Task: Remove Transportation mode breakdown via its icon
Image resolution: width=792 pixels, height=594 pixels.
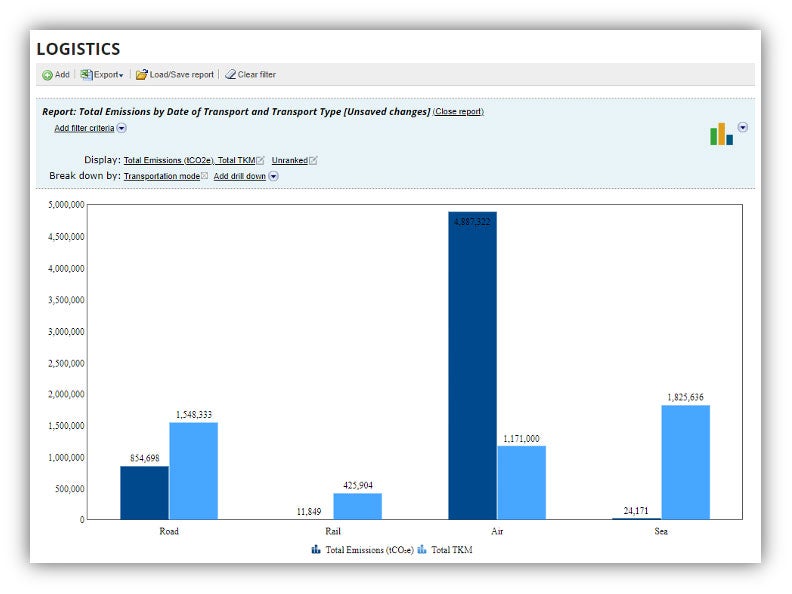Action: pos(205,176)
